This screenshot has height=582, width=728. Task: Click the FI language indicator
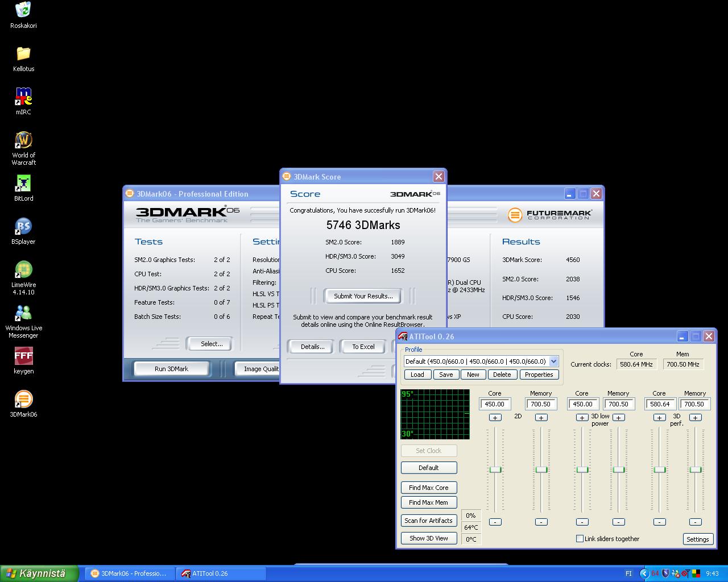coord(628,573)
